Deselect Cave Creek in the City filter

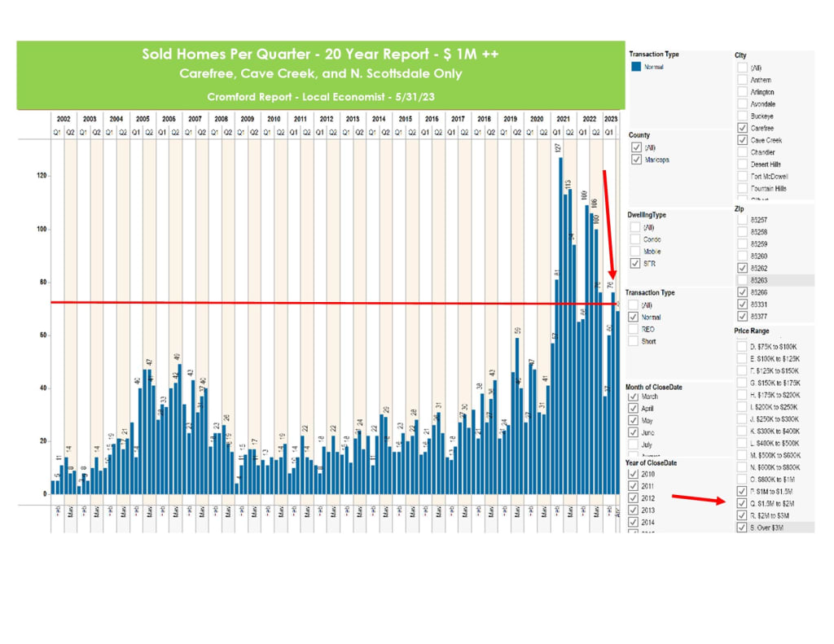click(x=742, y=140)
